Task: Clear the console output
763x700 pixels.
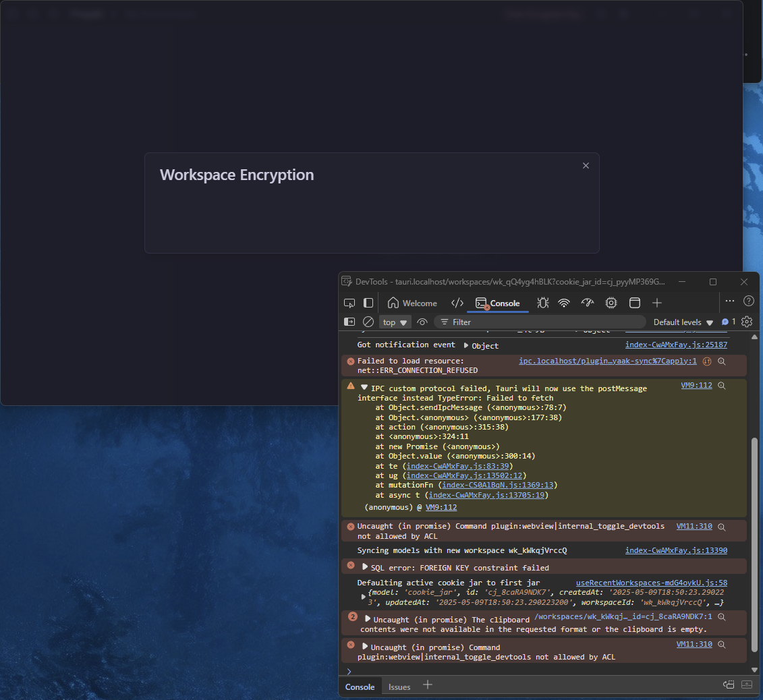Action: point(368,322)
